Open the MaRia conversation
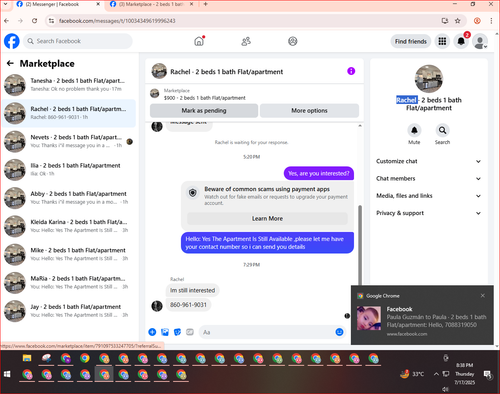The image size is (500, 394). (69, 283)
